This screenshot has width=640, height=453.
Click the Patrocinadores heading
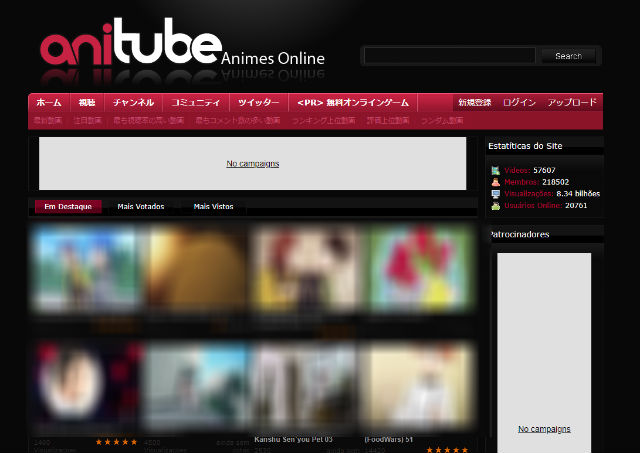tap(519, 234)
